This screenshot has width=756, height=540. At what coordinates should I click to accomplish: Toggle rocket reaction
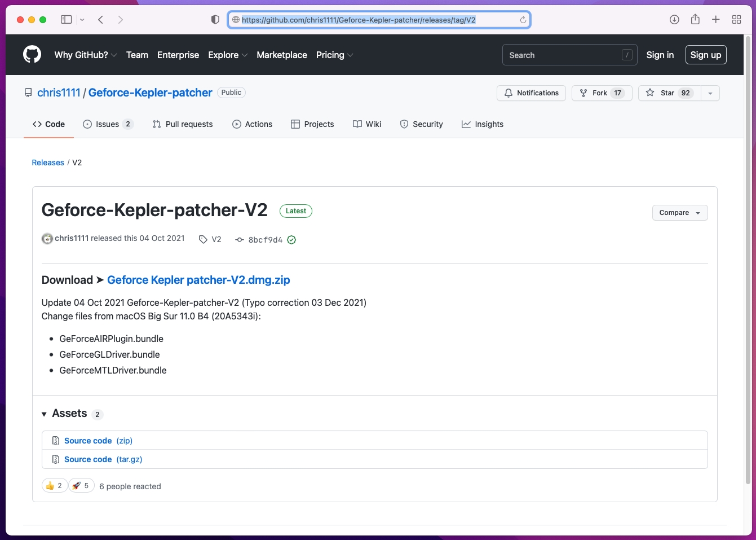coord(81,486)
